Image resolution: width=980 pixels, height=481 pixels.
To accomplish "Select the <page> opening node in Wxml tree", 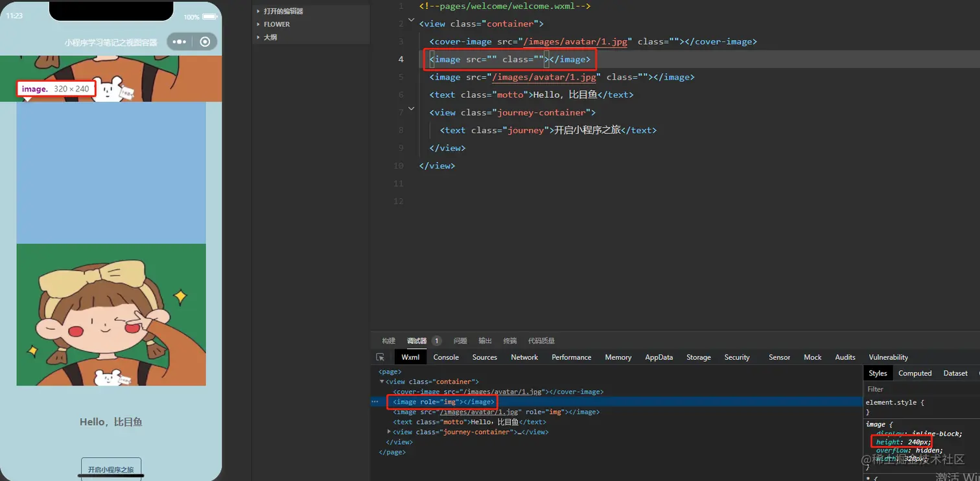I will point(390,372).
